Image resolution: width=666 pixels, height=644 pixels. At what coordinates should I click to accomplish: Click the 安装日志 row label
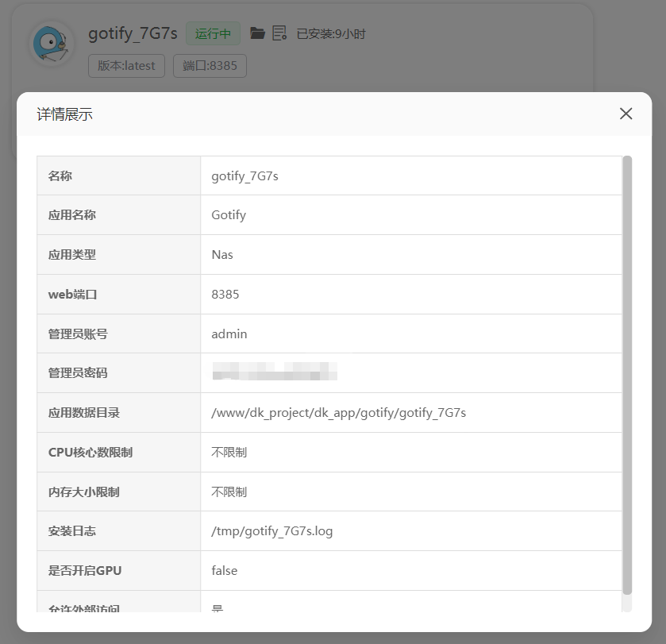click(71, 531)
